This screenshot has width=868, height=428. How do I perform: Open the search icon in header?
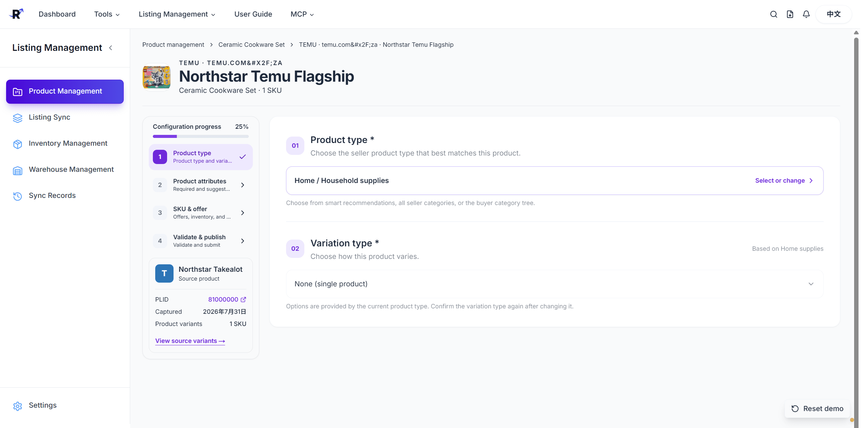[x=773, y=14]
